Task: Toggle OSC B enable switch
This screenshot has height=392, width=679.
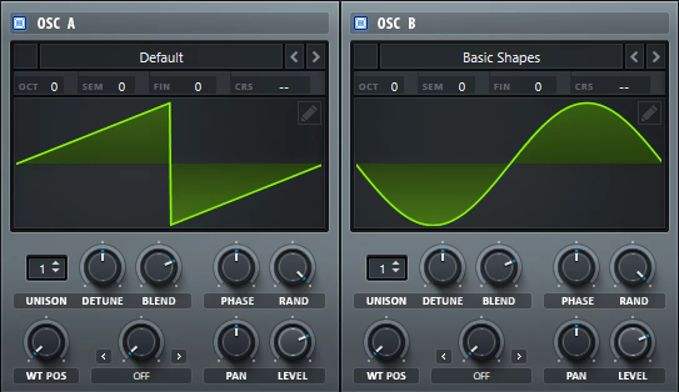Action: [x=360, y=23]
